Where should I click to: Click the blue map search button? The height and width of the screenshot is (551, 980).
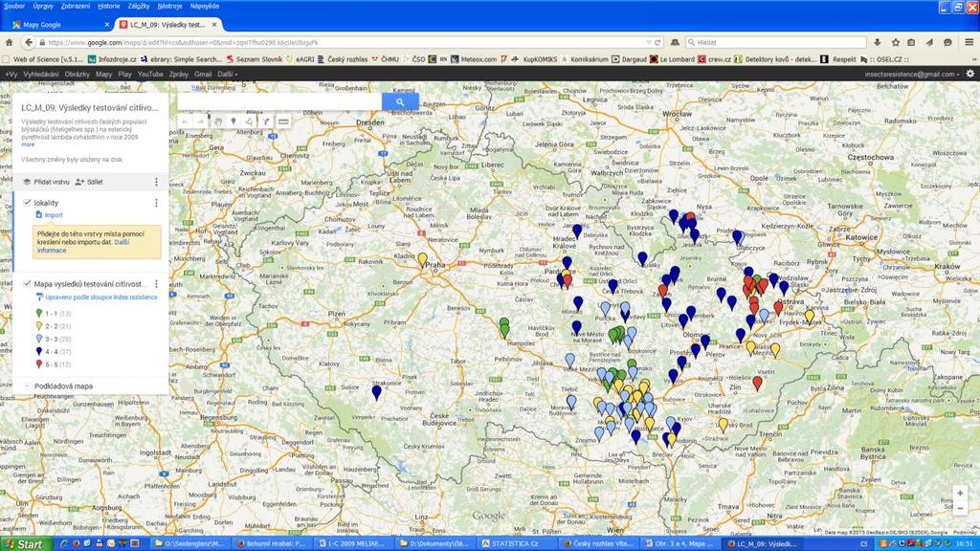pyautogui.click(x=400, y=101)
